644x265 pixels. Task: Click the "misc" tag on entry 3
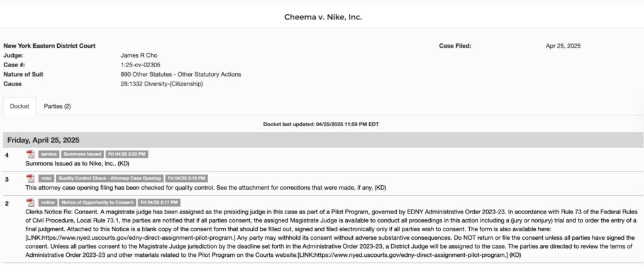pyautogui.click(x=47, y=178)
